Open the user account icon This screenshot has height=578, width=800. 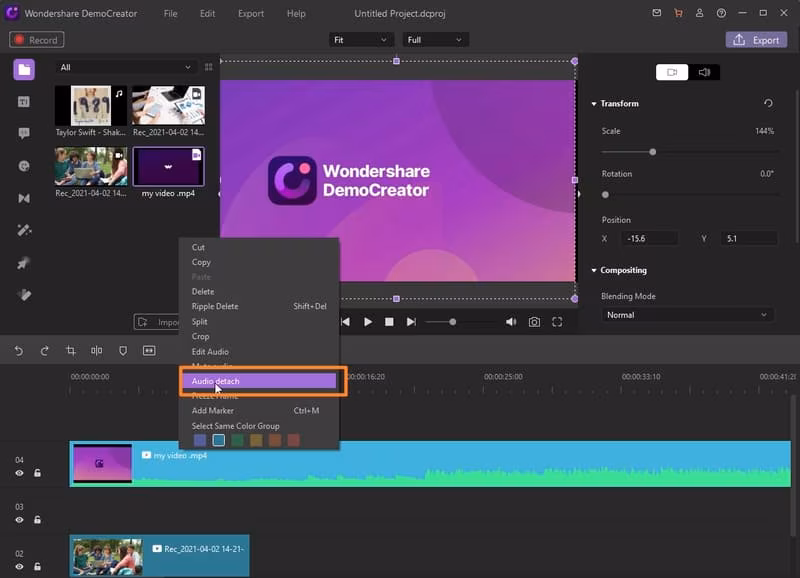tap(699, 13)
